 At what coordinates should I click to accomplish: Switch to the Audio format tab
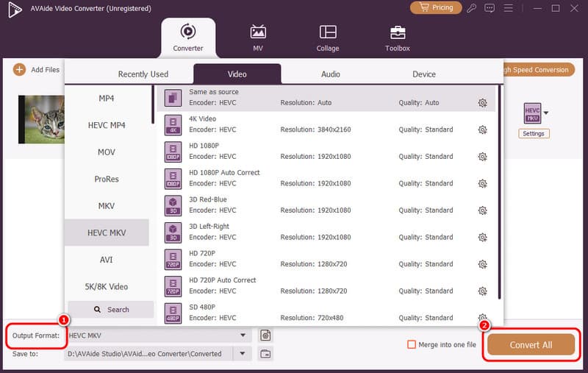[330, 74]
